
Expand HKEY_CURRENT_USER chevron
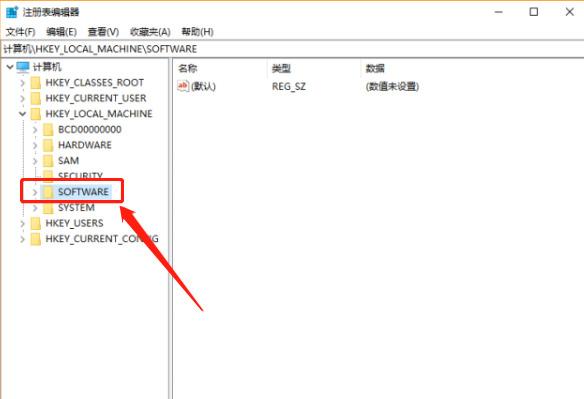click(23, 98)
